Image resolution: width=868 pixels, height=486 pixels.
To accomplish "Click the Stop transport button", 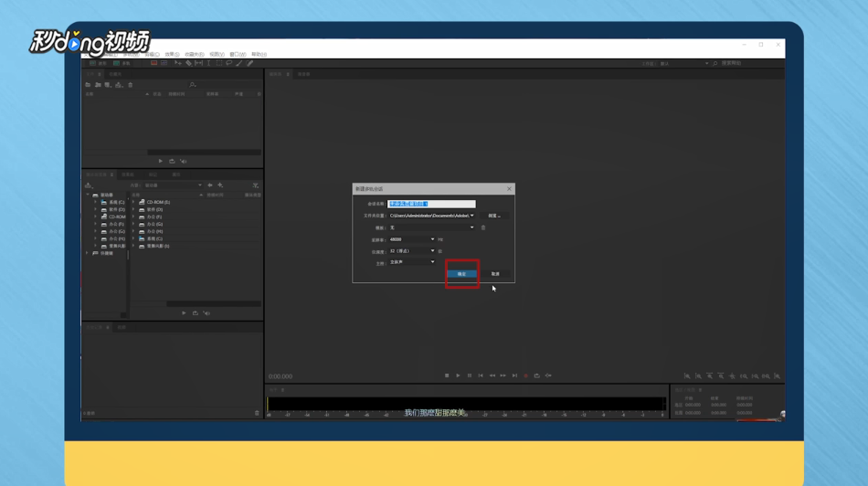I will (447, 375).
